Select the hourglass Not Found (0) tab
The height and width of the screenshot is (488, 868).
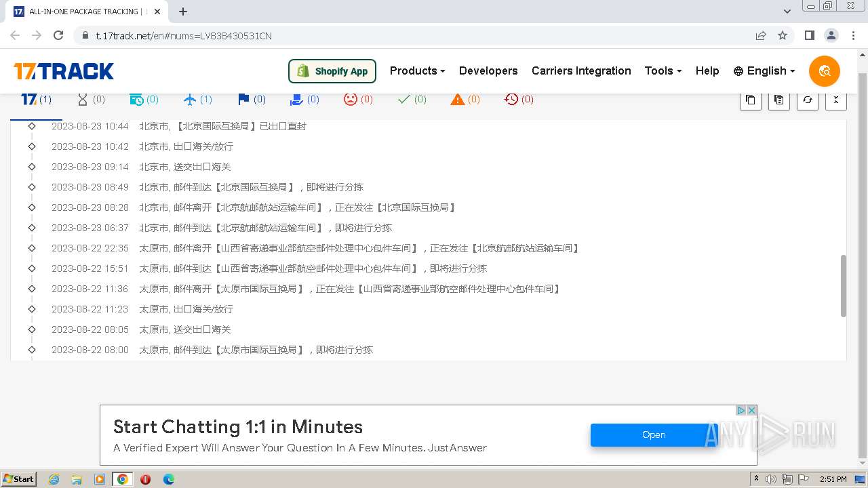pyautogui.click(x=91, y=99)
